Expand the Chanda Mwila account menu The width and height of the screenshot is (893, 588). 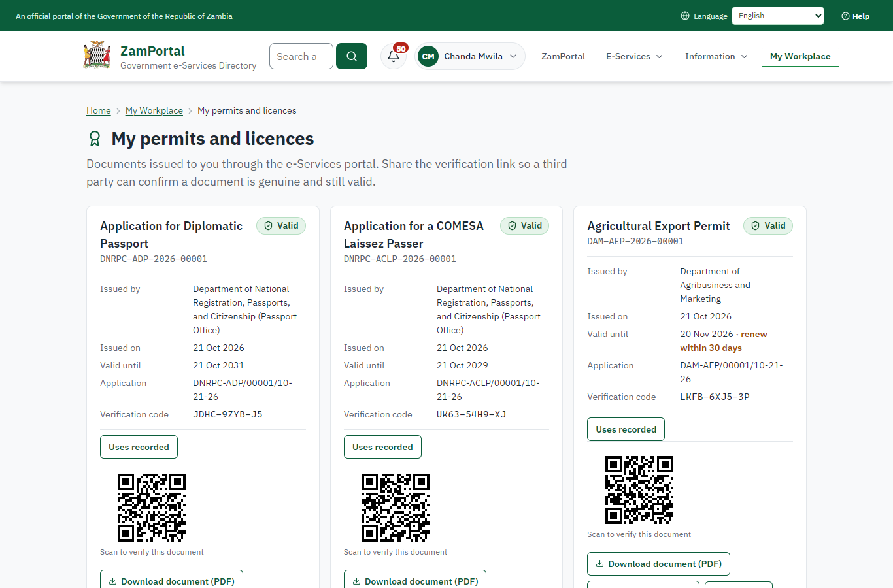click(x=470, y=56)
